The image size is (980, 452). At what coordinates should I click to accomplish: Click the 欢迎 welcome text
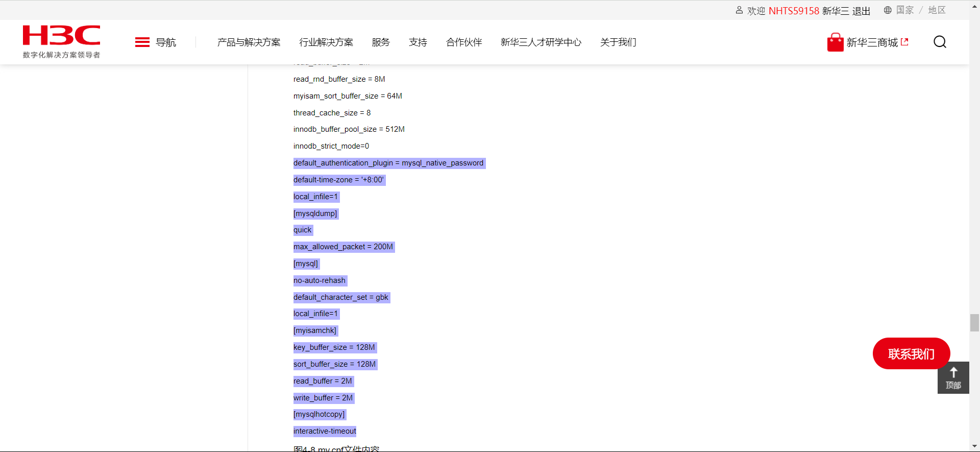click(x=756, y=11)
